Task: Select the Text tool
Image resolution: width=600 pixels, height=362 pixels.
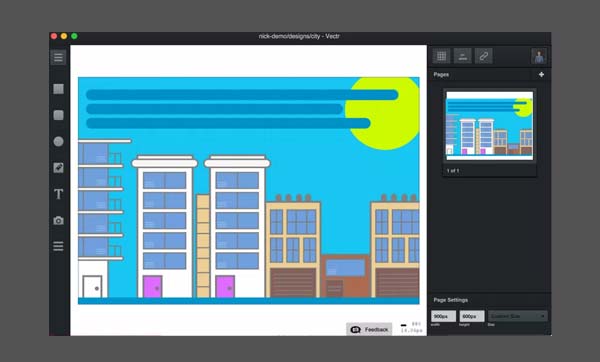Action: (59, 194)
